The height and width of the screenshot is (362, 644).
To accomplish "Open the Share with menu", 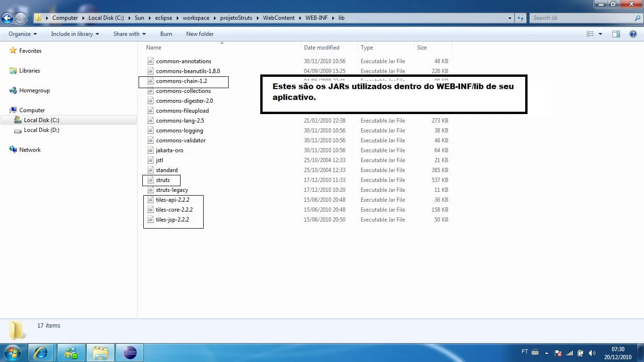I will click(130, 34).
